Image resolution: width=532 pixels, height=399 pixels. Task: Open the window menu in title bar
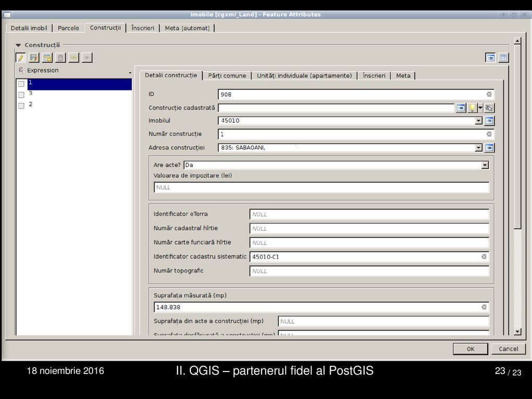coord(7,15)
